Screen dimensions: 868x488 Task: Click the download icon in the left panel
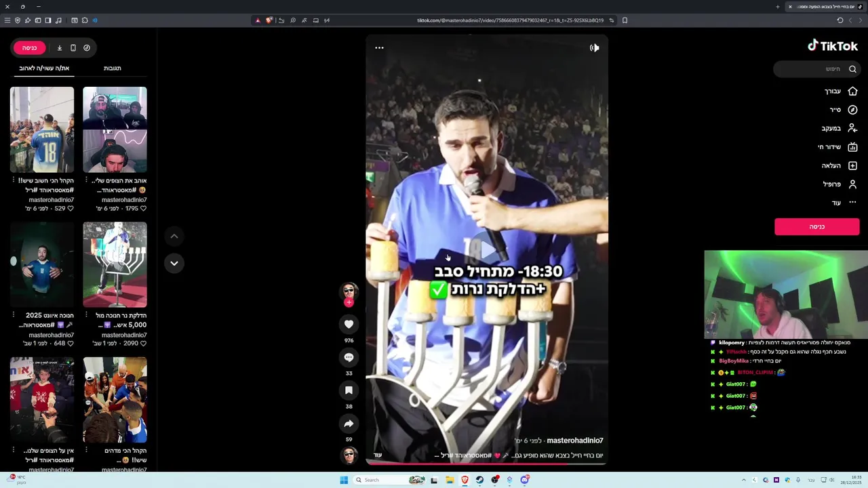click(59, 47)
